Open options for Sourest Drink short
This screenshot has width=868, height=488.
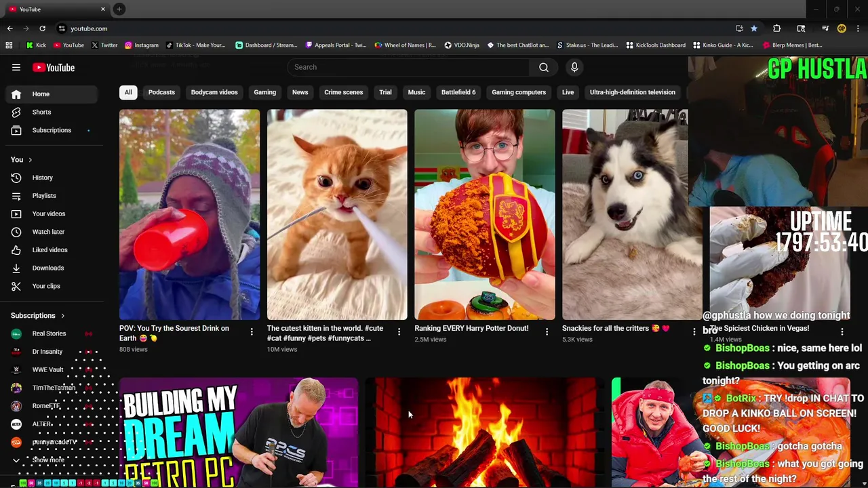click(x=252, y=331)
